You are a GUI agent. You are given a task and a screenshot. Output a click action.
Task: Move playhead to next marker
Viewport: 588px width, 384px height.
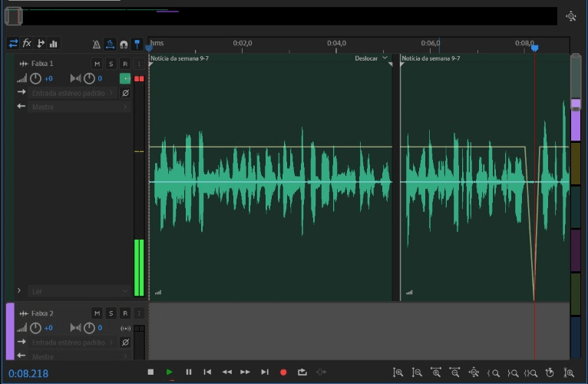point(265,372)
